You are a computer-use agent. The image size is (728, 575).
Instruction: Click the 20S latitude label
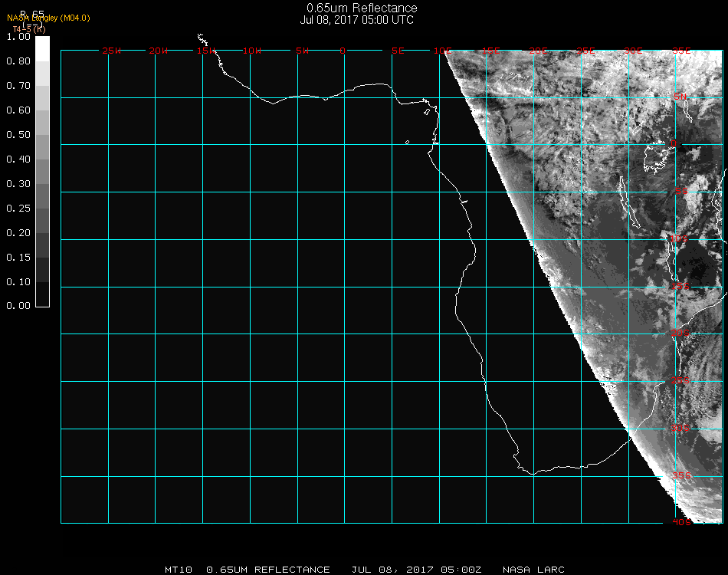coord(680,333)
